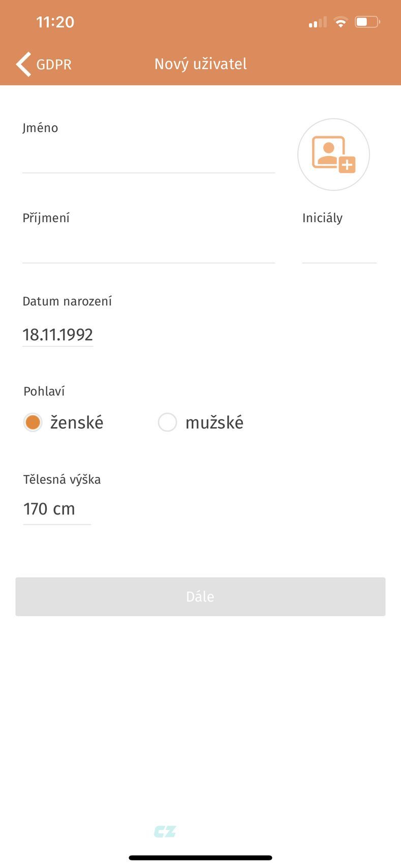Tap the cellular signal bars icon
The width and height of the screenshot is (401, 868).
click(318, 22)
